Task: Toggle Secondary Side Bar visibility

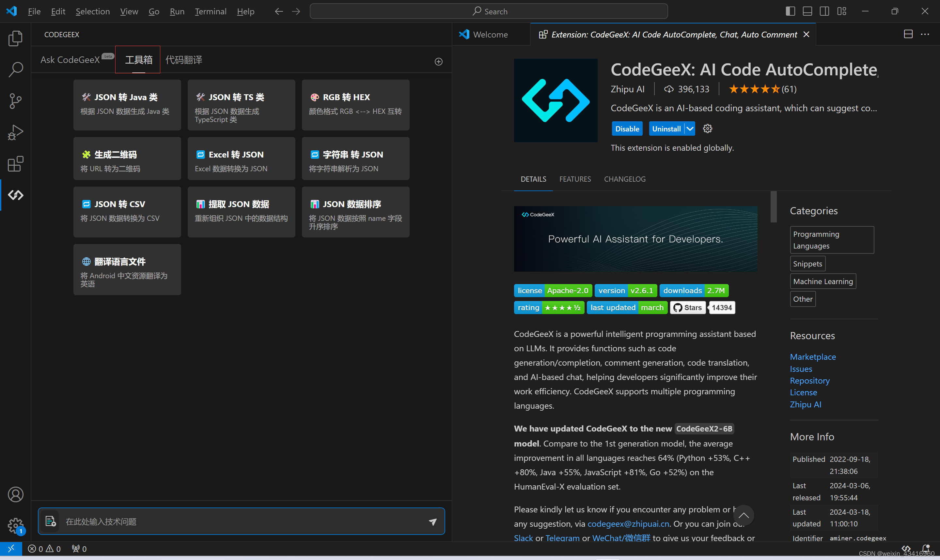Action: [x=824, y=11]
